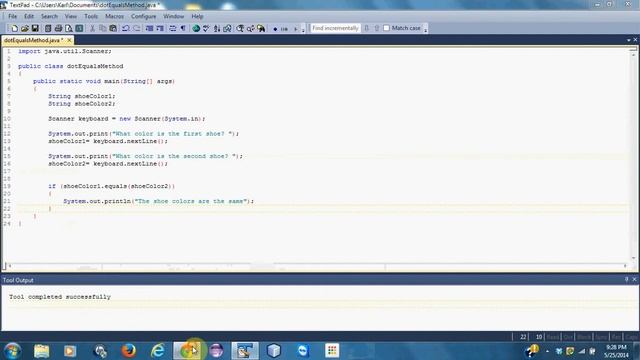Screen dimensions: 640x360
Task: Show visible spaces paragraph mark icon
Action: tap(183, 28)
